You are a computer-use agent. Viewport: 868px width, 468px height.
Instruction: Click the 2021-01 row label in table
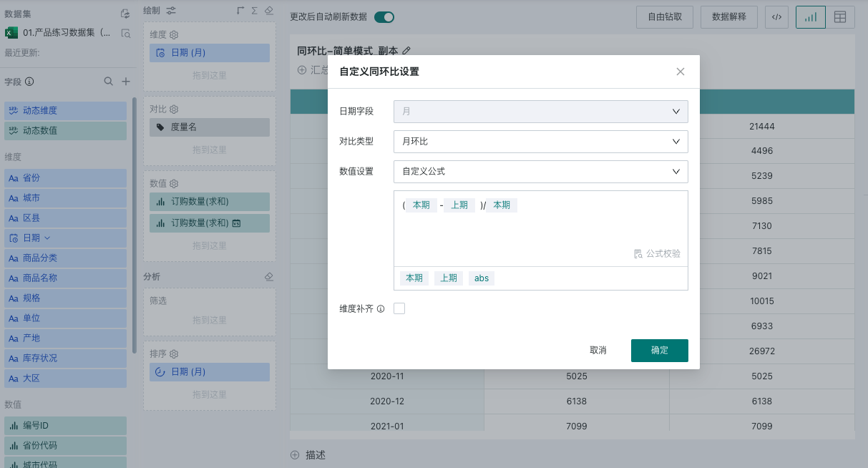[x=387, y=426]
